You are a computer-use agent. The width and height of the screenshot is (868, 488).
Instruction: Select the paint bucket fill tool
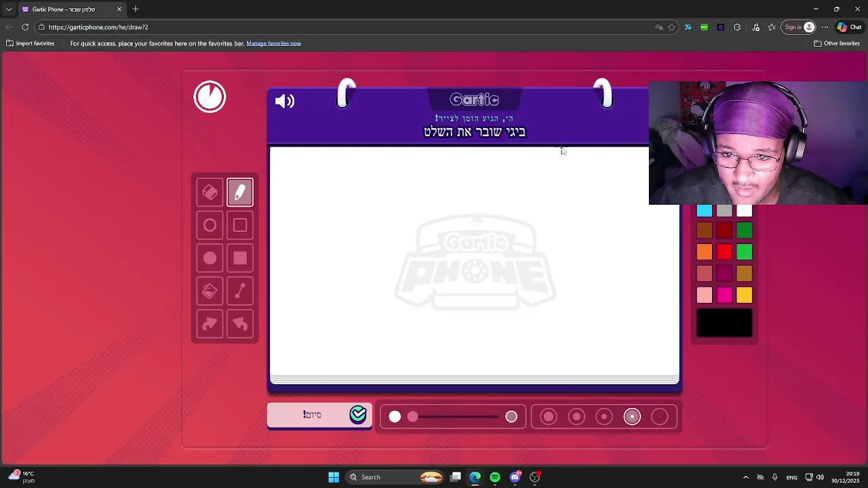point(210,291)
